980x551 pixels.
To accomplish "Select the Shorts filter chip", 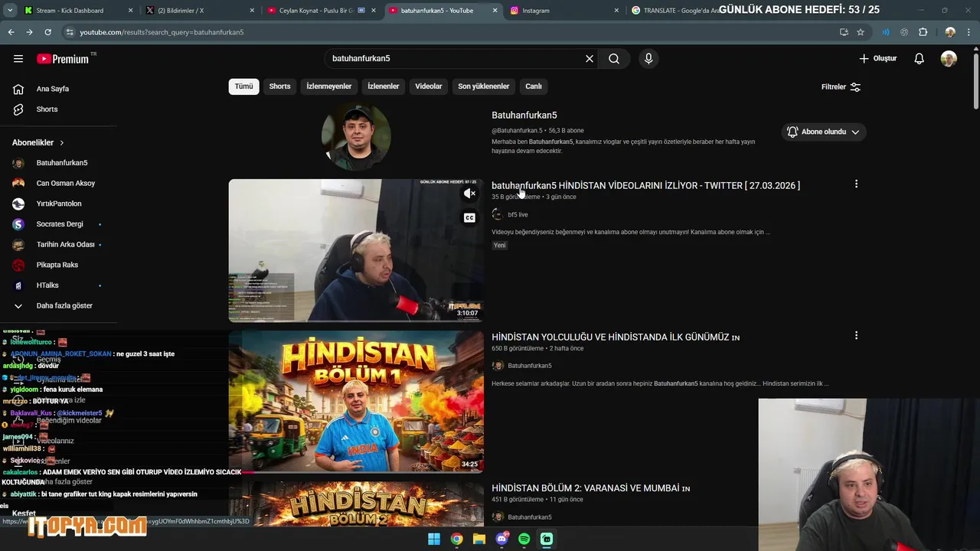I will (x=279, y=86).
